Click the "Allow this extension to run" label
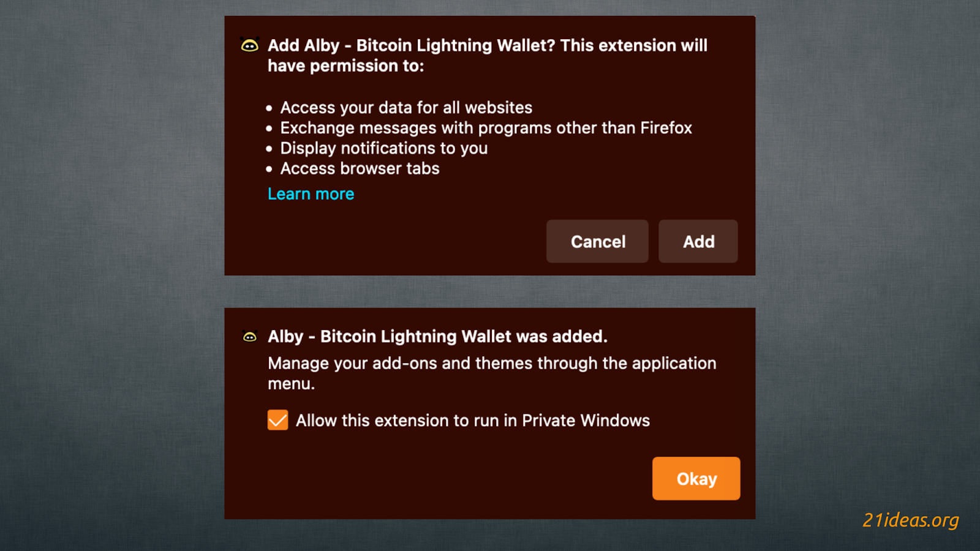Viewport: 980px width, 551px height. (472, 421)
